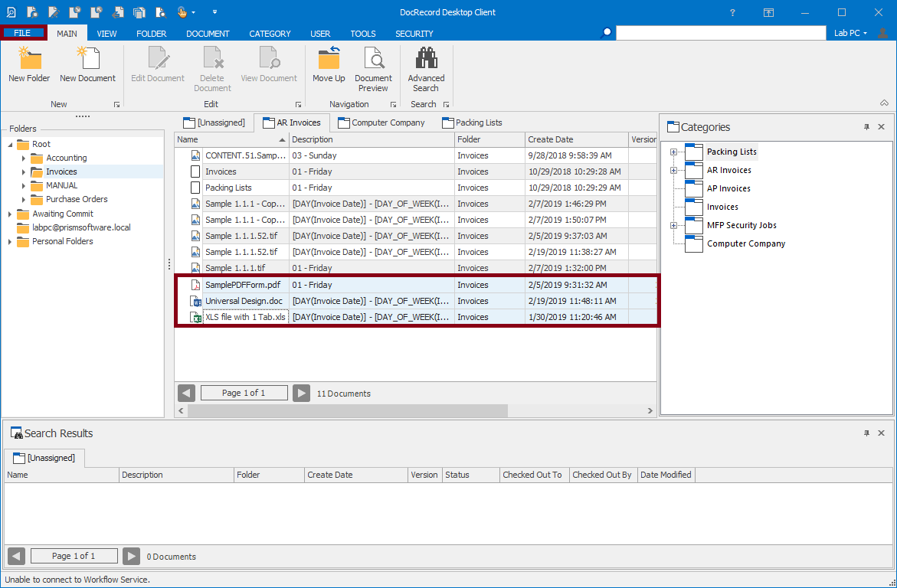Open the TOOLS ribbon tab

(x=362, y=34)
